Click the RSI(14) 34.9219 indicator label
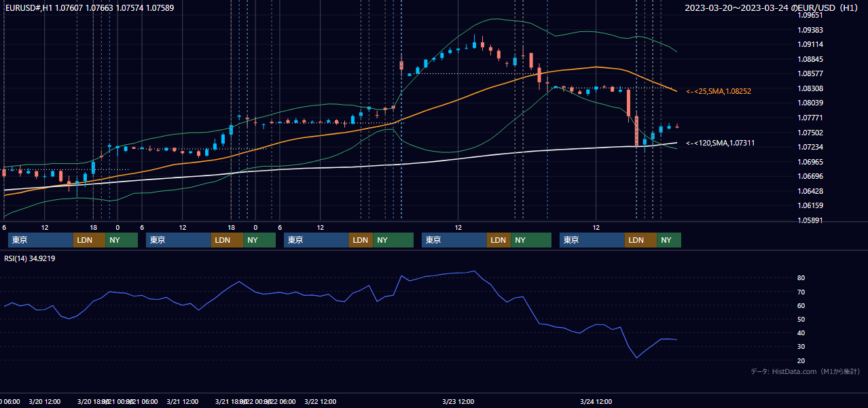Image resolution: width=868 pixels, height=408 pixels. point(30,258)
